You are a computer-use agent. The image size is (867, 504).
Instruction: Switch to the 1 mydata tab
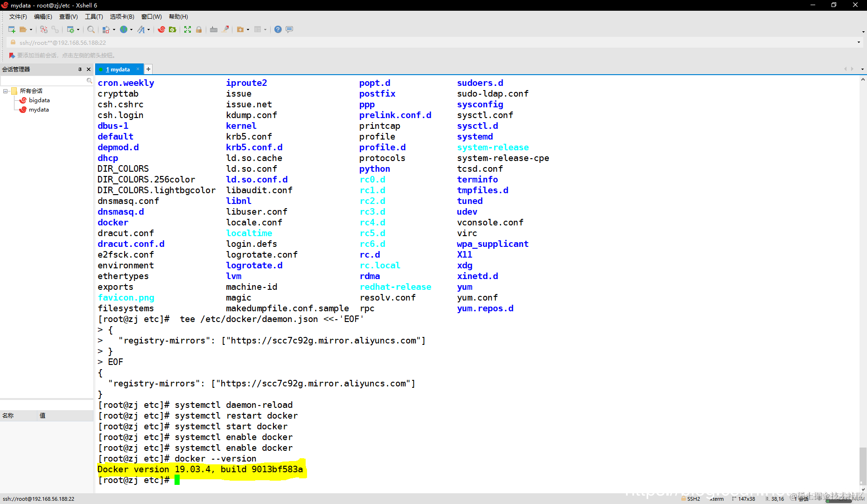pyautogui.click(x=119, y=70)
